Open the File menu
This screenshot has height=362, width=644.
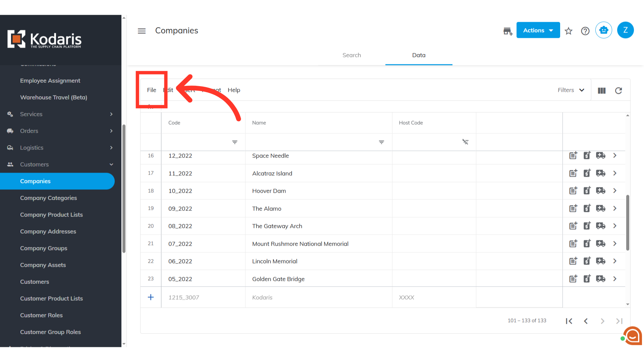point(152,90)
